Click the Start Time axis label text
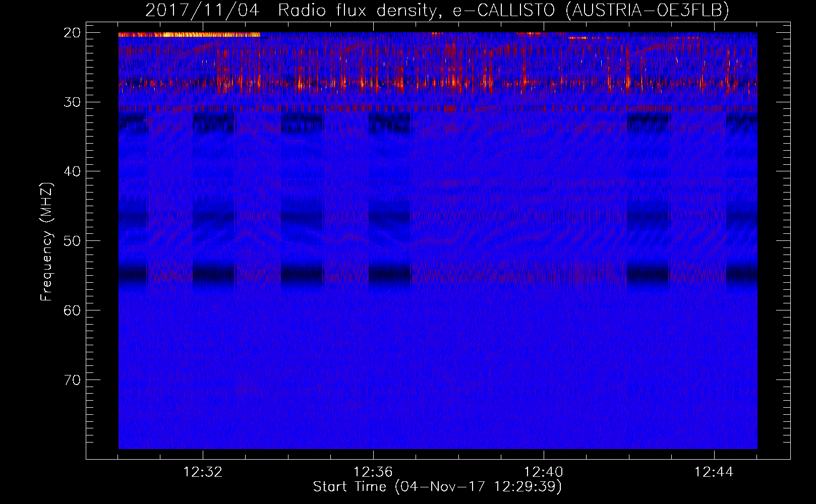816x504 pixels. pos(437,487)
